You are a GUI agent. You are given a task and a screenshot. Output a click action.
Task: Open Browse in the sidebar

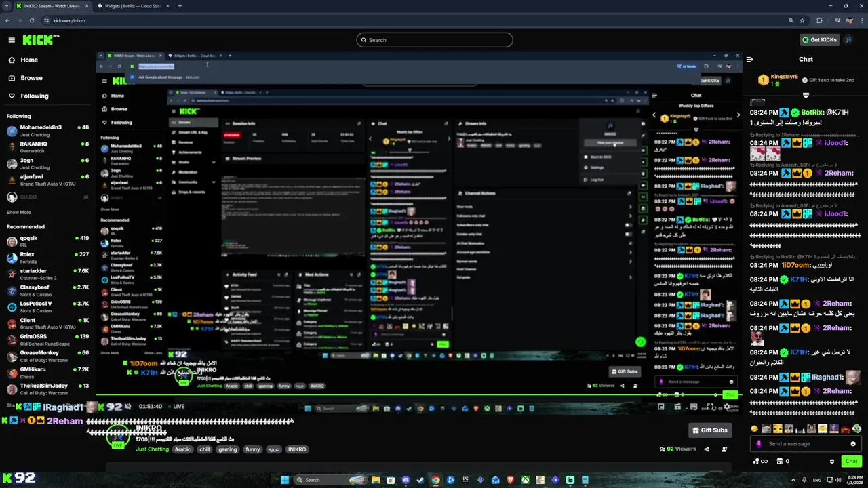pos(31,78)
